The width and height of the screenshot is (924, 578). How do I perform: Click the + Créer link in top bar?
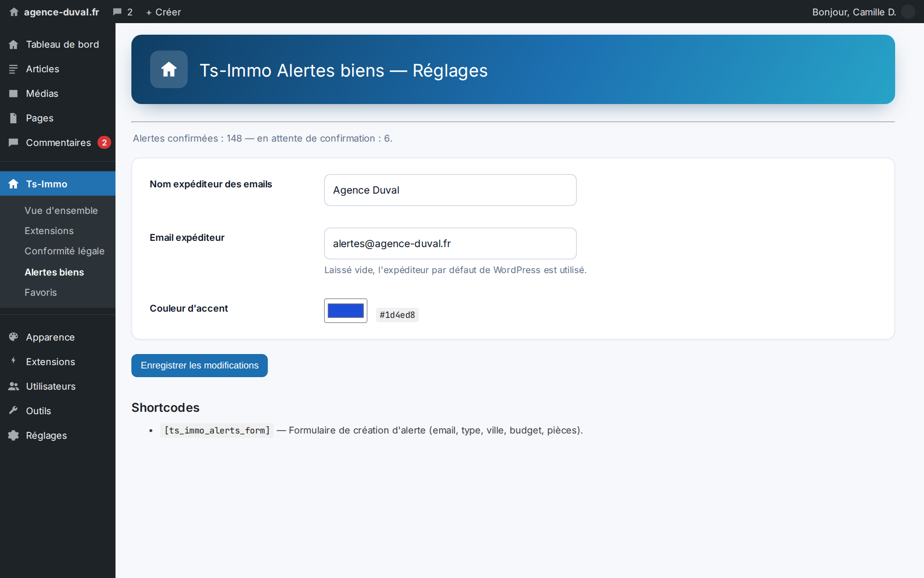(x=164, y=12)
